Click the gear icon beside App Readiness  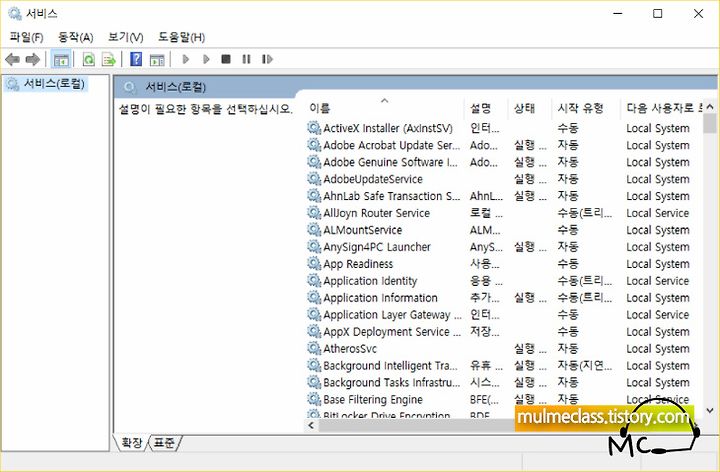314,264
